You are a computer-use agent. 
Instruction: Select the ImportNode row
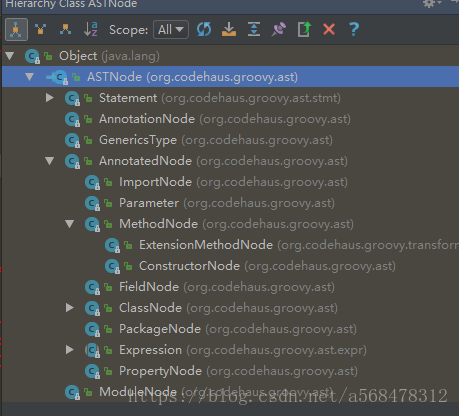click(x=230, y=182)
